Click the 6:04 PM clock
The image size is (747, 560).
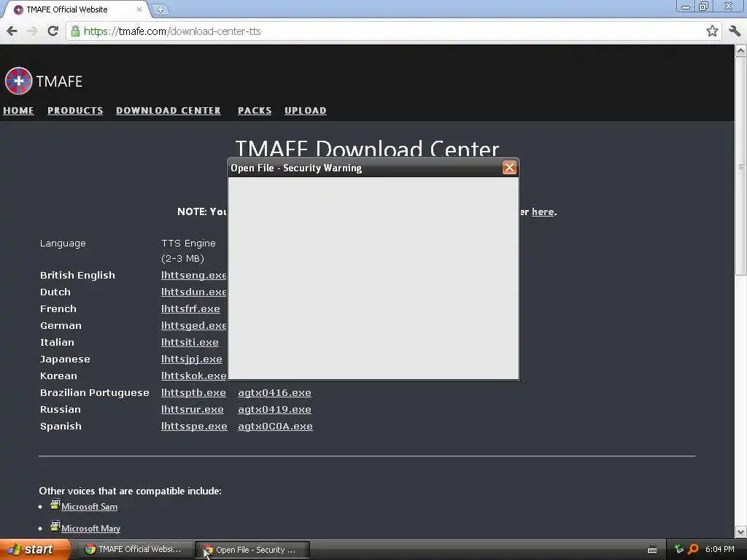pos(720,550)
